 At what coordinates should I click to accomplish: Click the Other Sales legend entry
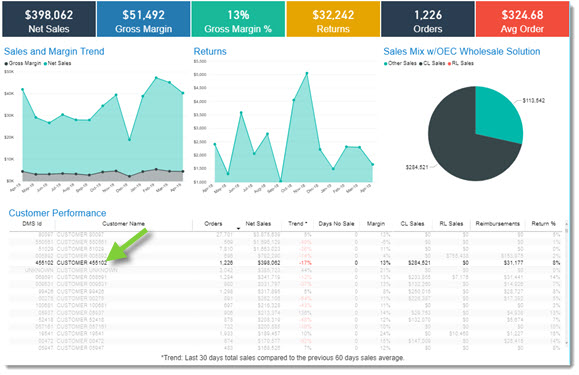400,63
